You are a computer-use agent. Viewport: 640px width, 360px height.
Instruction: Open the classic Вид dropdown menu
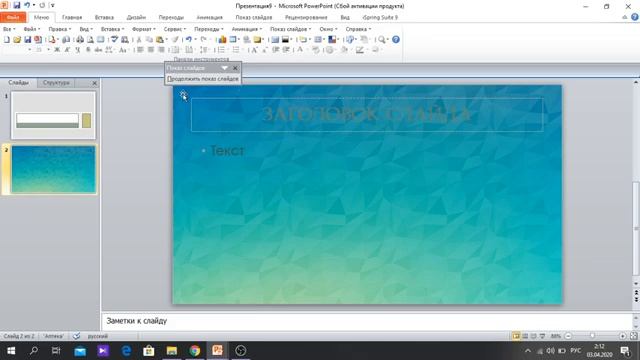click(x=86, y=29)
